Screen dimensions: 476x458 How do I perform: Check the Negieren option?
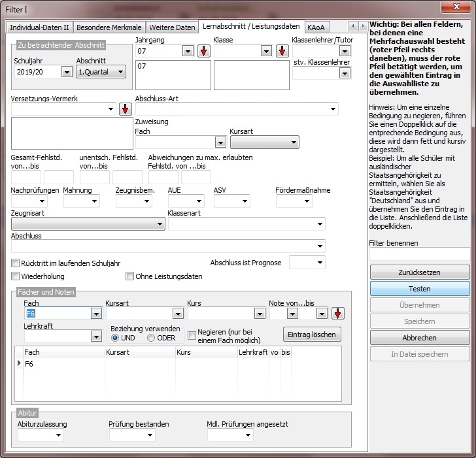pyautogui.click(x=192, y=335)
